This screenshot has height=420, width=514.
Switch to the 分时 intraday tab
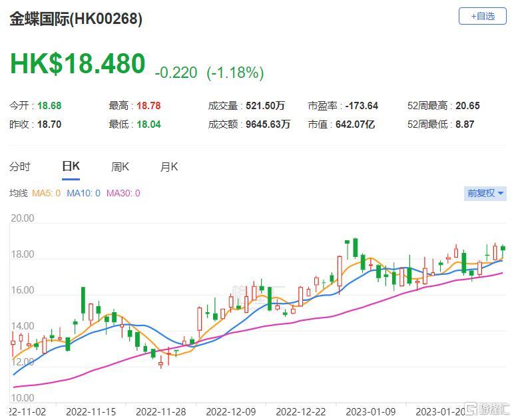point(20,167)
